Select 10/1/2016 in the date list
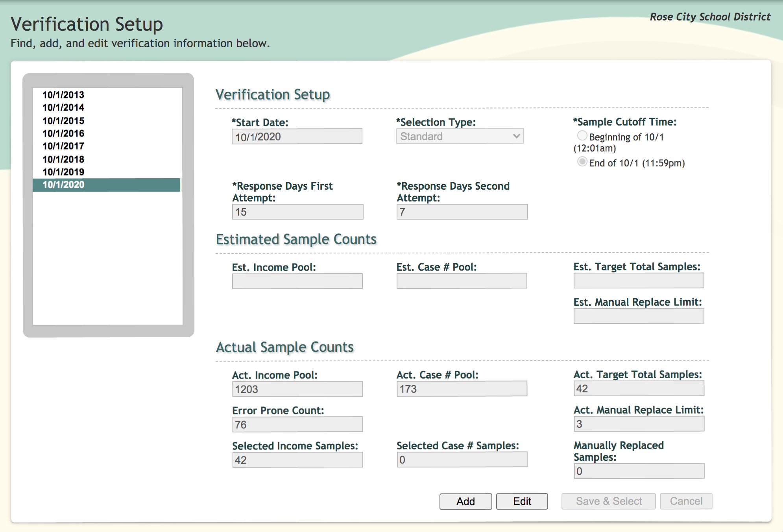 coord(63,133)
